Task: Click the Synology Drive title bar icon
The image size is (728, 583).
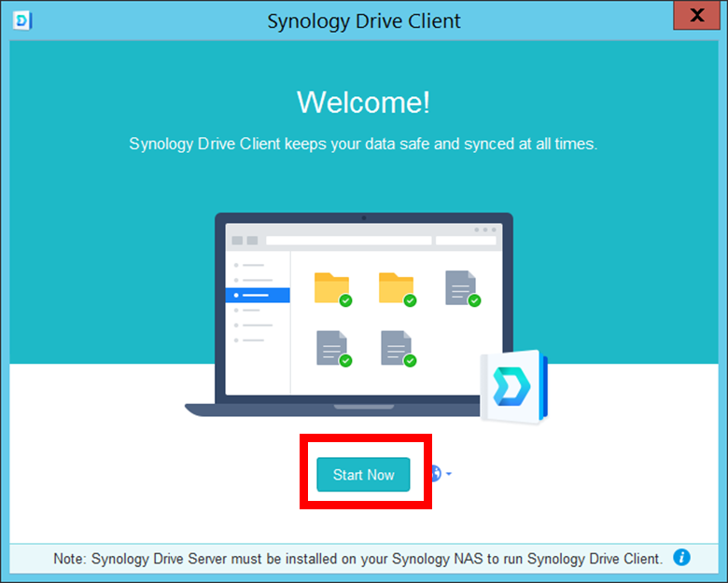Action: [22, 21]
